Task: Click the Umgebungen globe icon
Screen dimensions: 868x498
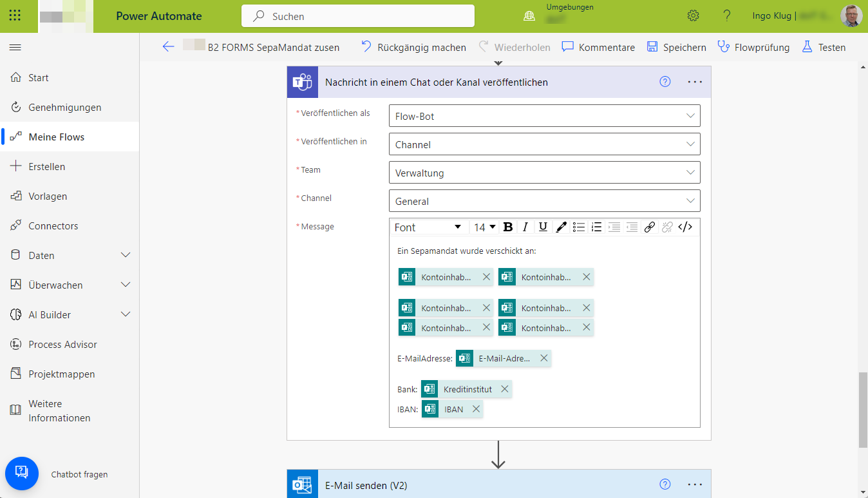Action: [529, 17]
